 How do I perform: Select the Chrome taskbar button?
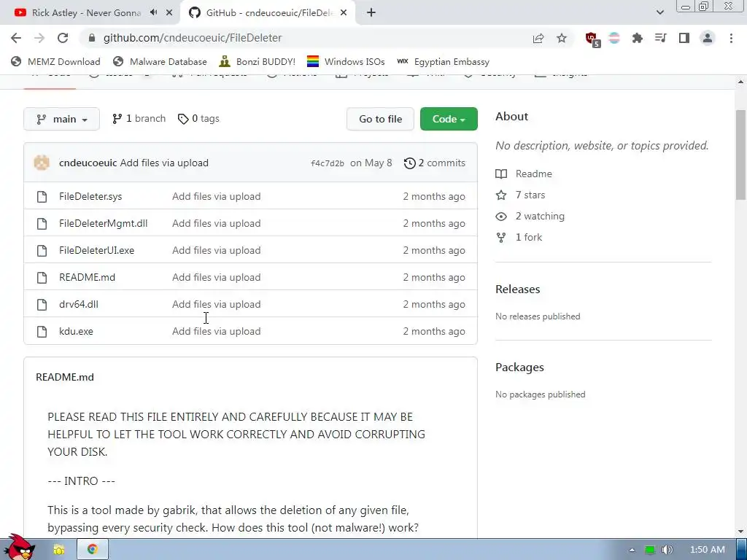93,549
